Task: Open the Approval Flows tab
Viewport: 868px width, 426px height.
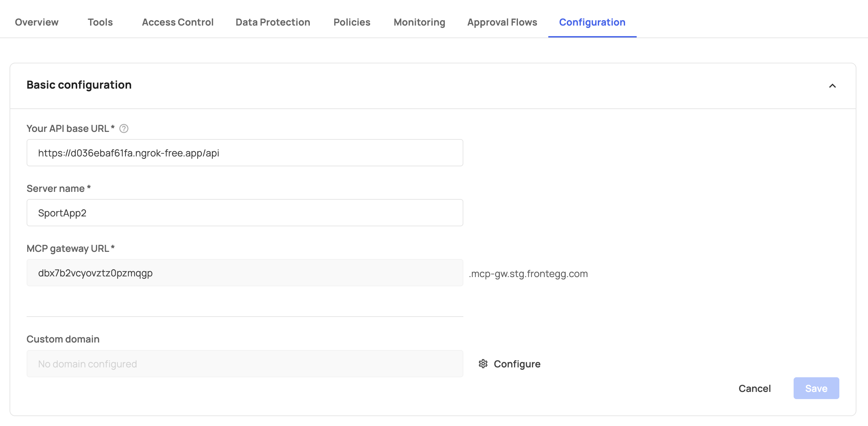Action: coord(502,22)
